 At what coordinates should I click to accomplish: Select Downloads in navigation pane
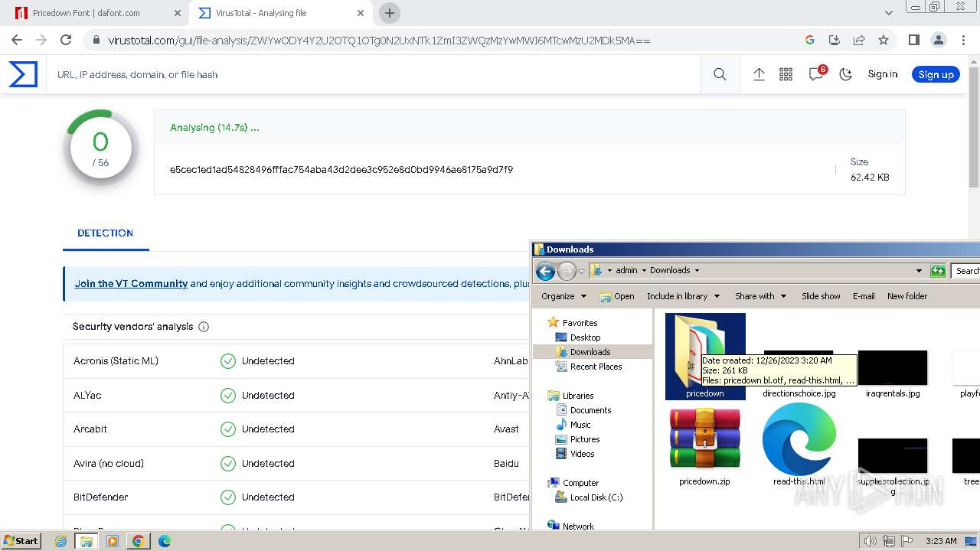click(590, 352)
